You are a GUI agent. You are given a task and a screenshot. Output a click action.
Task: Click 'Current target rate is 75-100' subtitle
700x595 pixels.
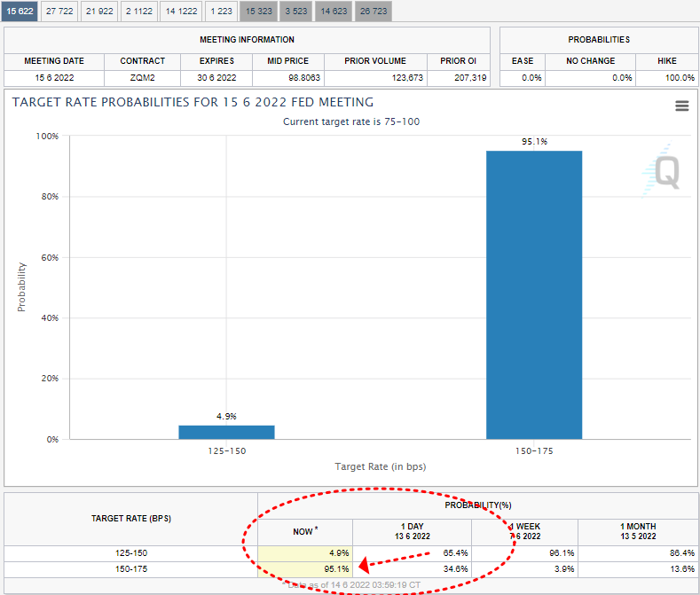pos(351,121)
